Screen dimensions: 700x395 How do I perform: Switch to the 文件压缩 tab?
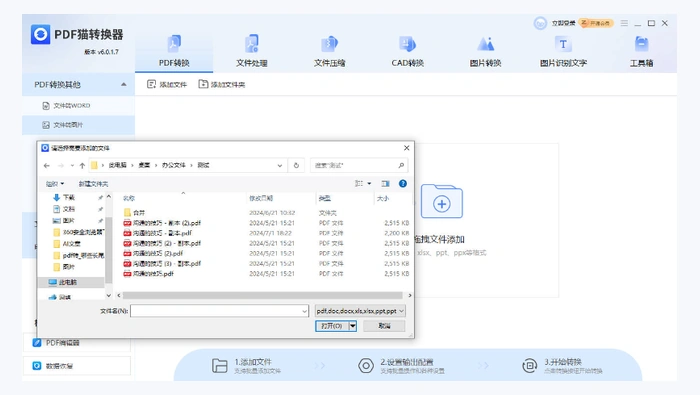click(x=329, y=50)
